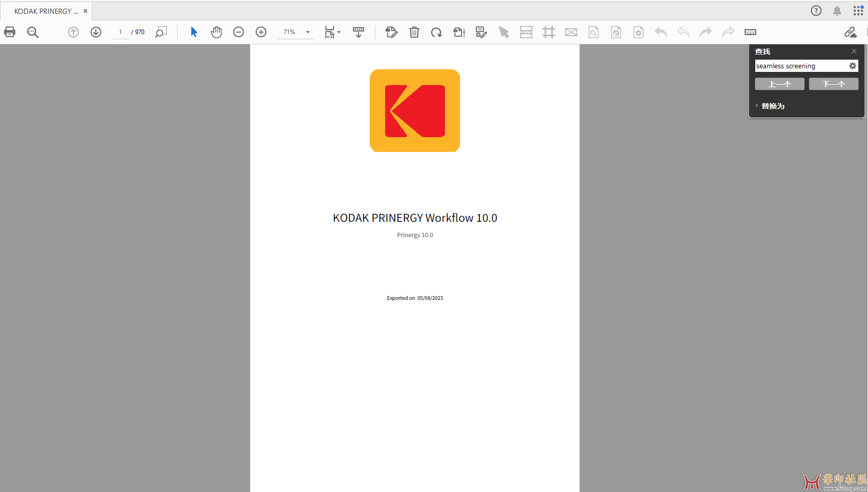The width and height of the screenshot is (868, 492).
Task: Select the ruler measure tool
Action: 750,32
